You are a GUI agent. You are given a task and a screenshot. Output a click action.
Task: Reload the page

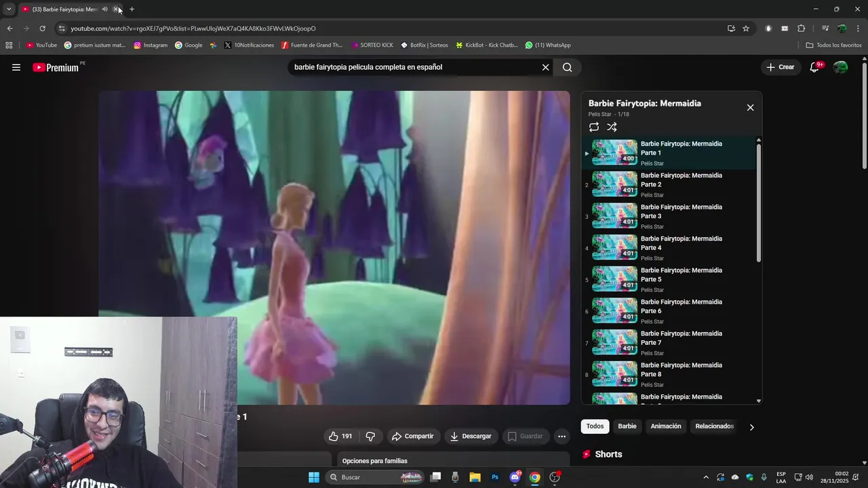pyautogui.click(x=42, y=28)
